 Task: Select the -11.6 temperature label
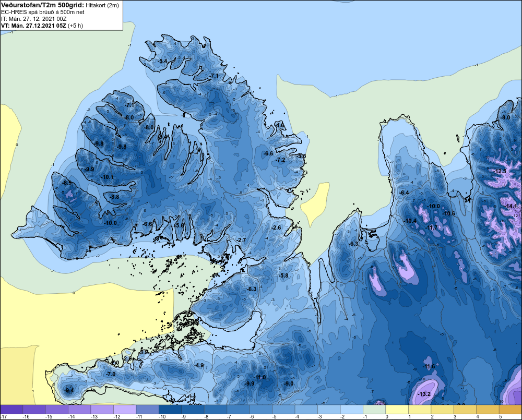(429, 366)
